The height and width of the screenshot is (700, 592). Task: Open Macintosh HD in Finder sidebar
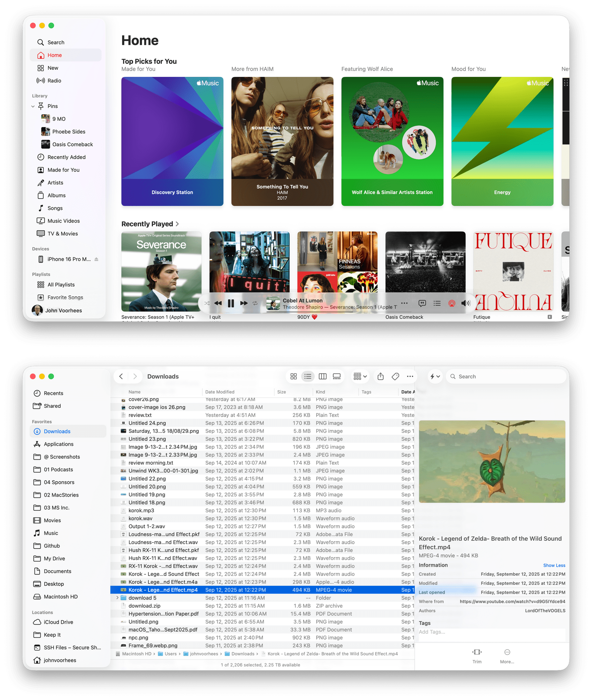(68, 596)
